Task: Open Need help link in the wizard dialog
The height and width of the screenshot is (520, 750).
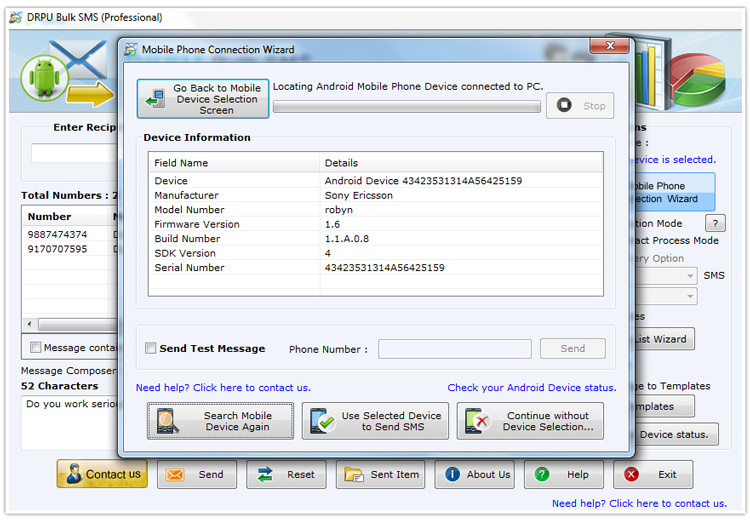Action: pos(223,387)
